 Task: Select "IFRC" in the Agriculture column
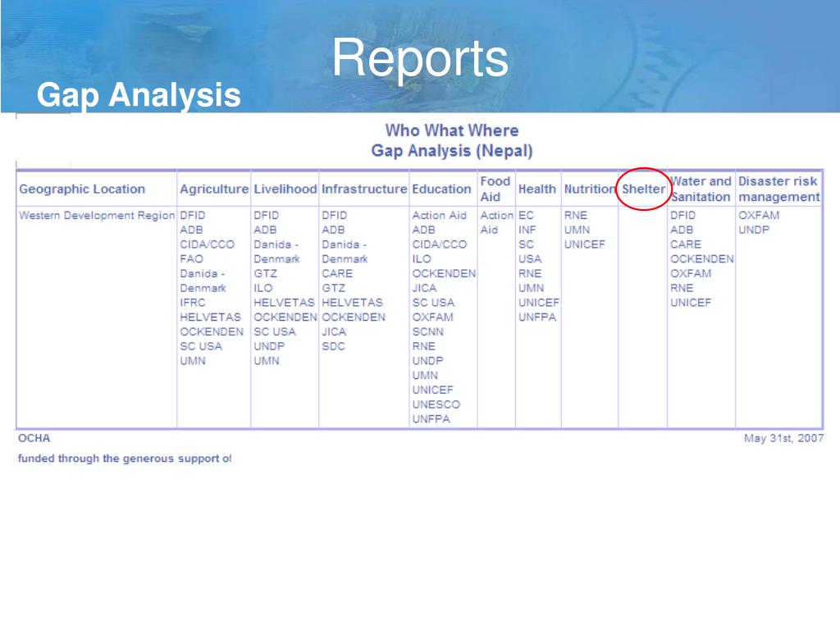(x=192, y=303)
